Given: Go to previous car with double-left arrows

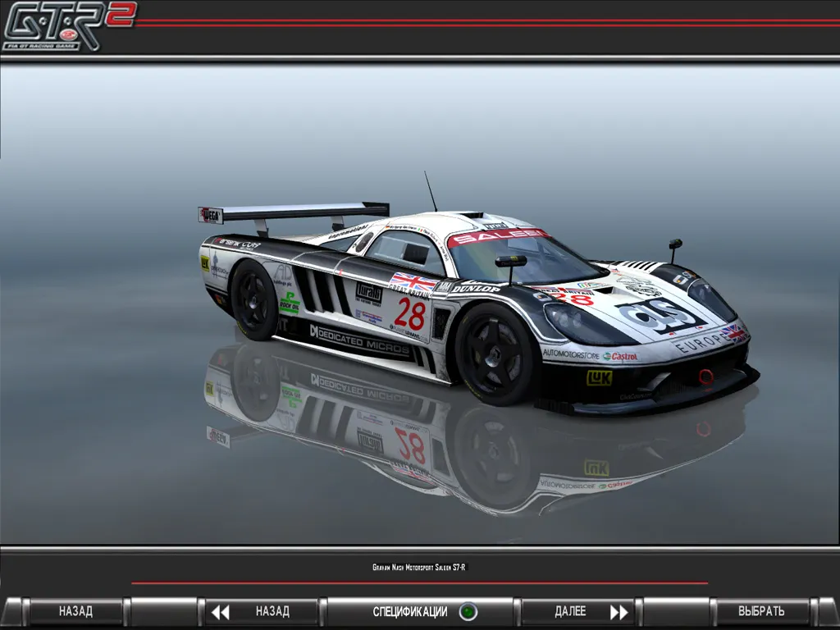Looking at the screenshot, I should (x=220, y=612).
